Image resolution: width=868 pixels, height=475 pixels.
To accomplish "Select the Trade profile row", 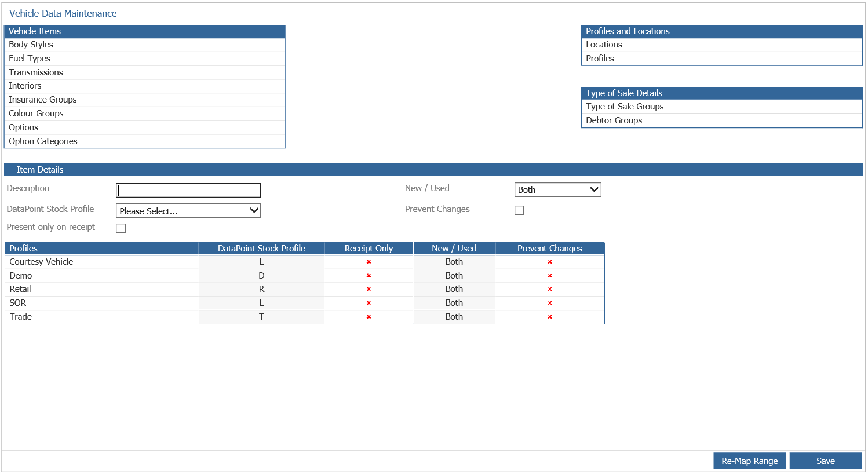I will tap(21, 317).
